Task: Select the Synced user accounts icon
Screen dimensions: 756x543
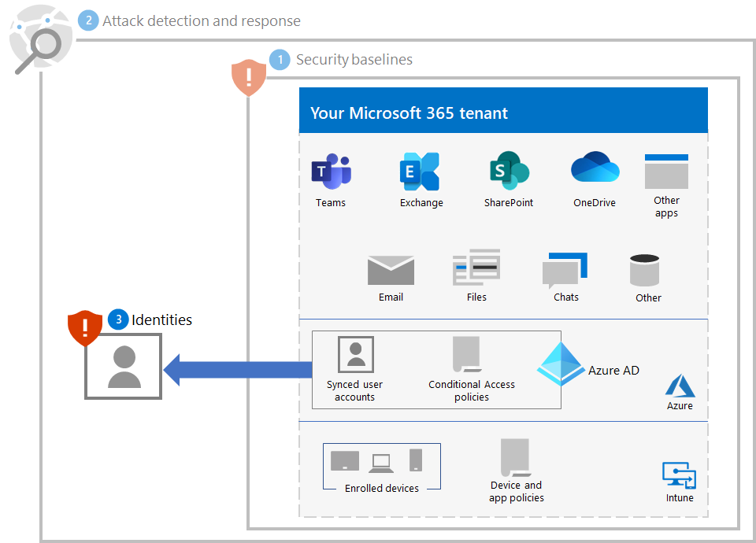Action: (x=354, y=353)
